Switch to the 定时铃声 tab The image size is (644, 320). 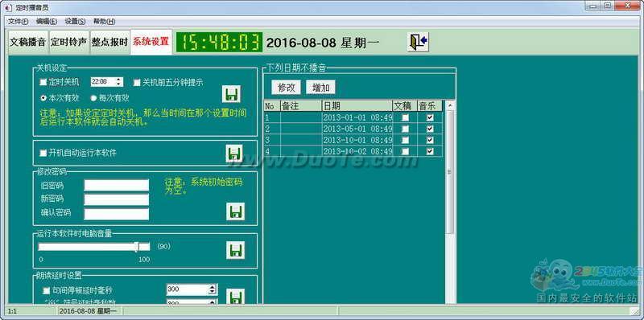click(69, 42)
